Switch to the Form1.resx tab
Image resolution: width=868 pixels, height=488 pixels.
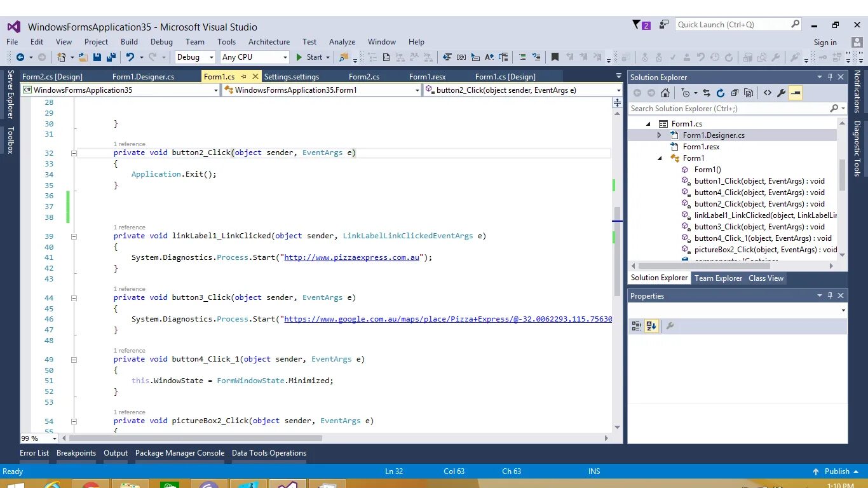pyautogui.click(x=427, y=77)
